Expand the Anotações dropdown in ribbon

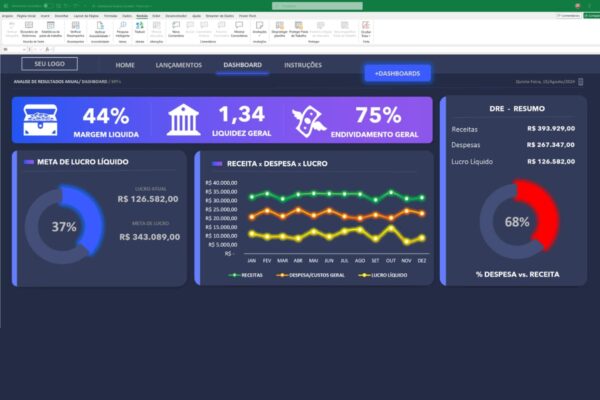[259, 34]
